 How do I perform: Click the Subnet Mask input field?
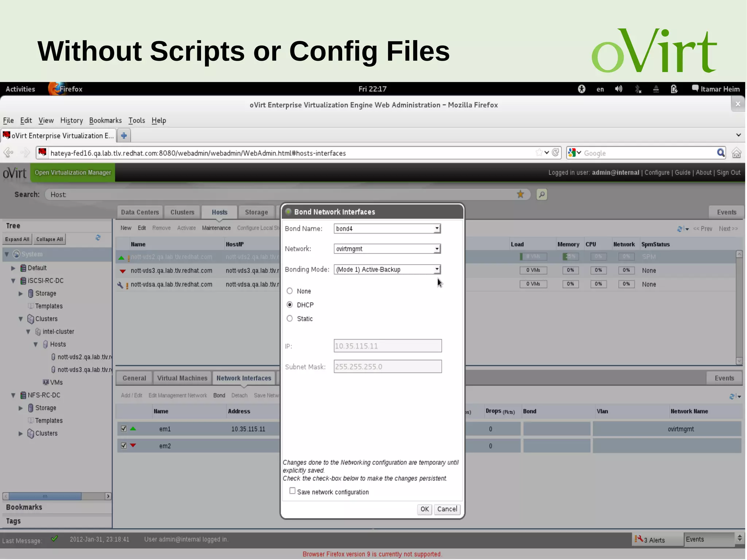(388, 367)
